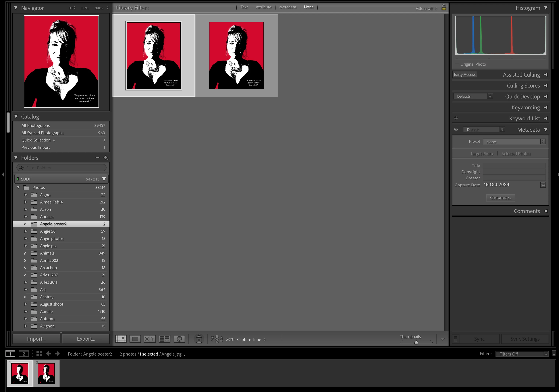Select the Painter spray can tool
Screen dimensions: 559x392
(199, 339)
